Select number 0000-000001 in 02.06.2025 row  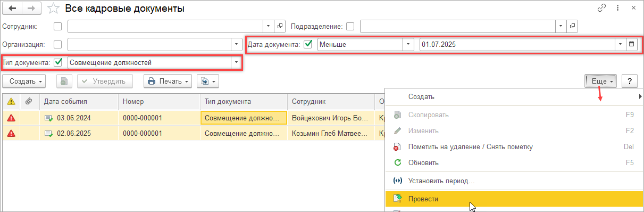click(x=159, y=133)
